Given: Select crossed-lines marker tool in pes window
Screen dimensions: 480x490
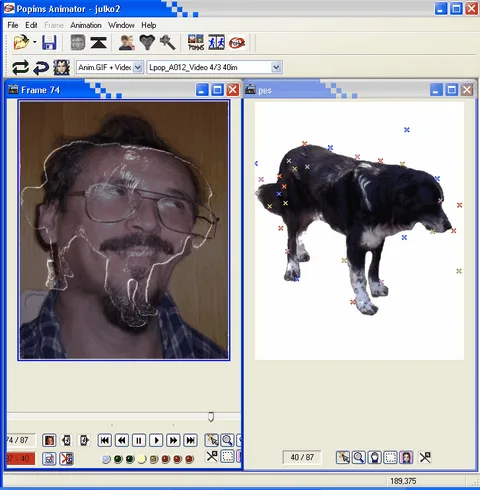Looking at the screenshot, I should [x=425, y=457].
